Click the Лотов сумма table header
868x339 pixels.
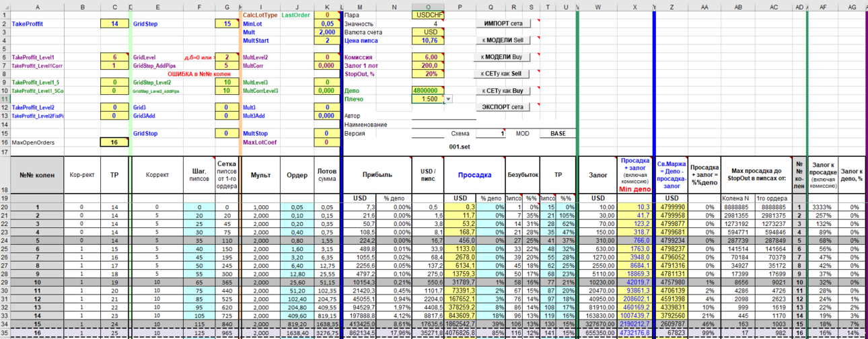[327, 175]
